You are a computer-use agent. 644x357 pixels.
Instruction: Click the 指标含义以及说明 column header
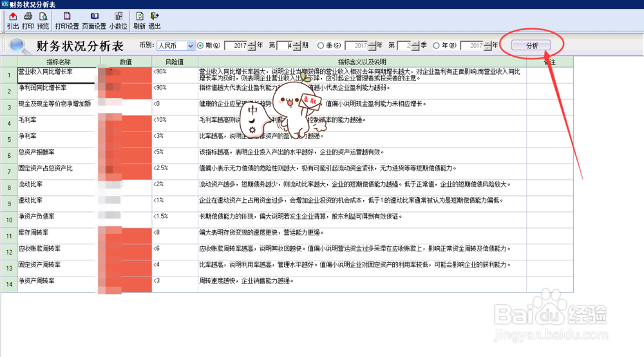click(x=362, y=62)
